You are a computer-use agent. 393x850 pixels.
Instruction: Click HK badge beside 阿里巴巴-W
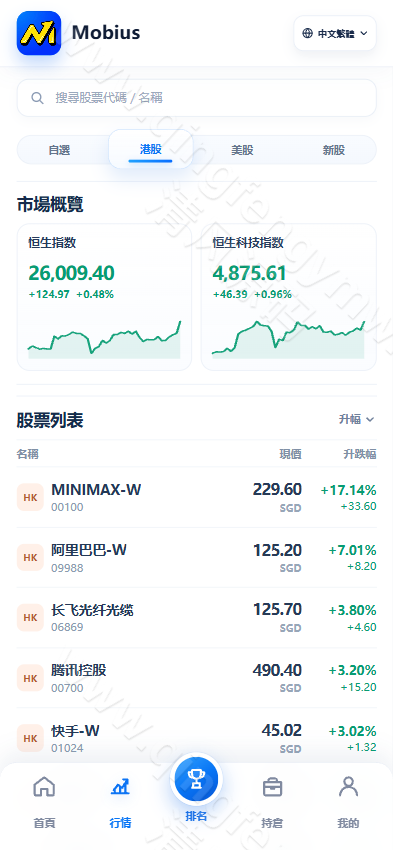(30, 558)
